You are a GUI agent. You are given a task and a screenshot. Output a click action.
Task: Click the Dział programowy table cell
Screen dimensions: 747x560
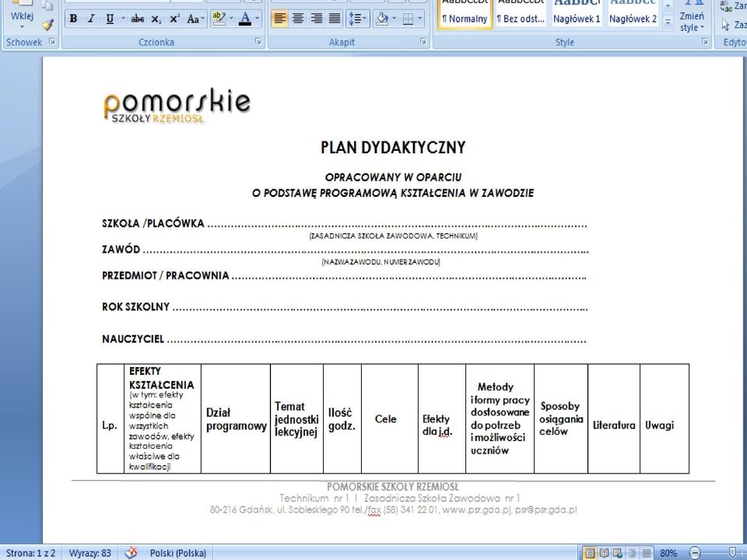pyautogui.click(x=236, y=419)
